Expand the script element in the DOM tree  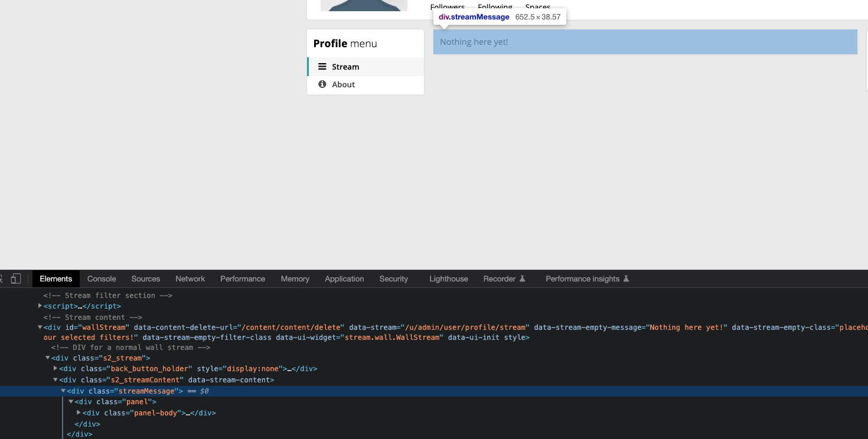pyautogui.click(x=39, y=306)
